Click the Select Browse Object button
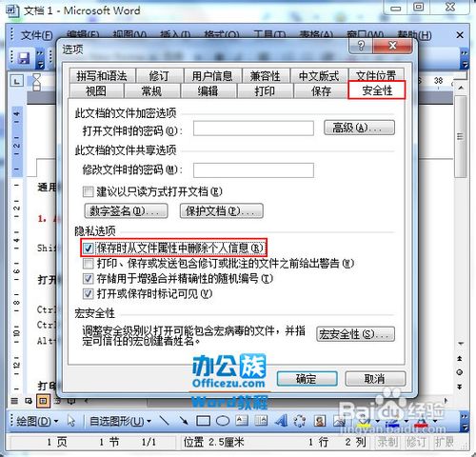Viewport: 476px width, 457px height. click(460, 372)
